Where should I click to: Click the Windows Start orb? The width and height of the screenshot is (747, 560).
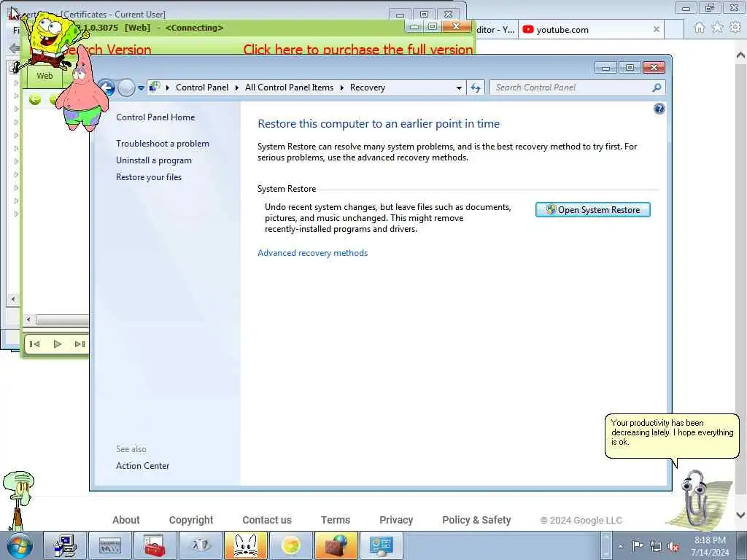[x=20, y=545]
